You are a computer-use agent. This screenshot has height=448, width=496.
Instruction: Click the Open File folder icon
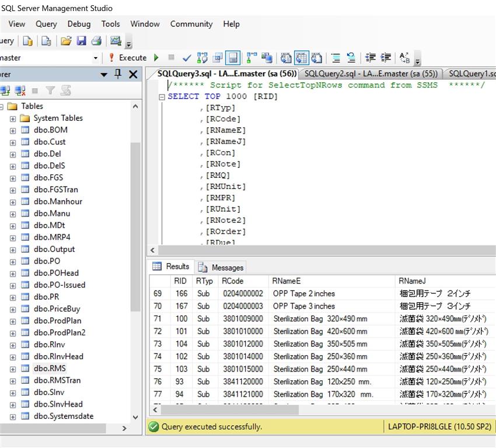[66, 41]
